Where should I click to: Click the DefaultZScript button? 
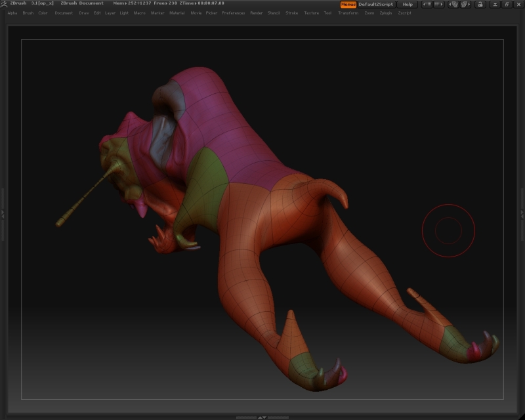[x=375, y=5]
